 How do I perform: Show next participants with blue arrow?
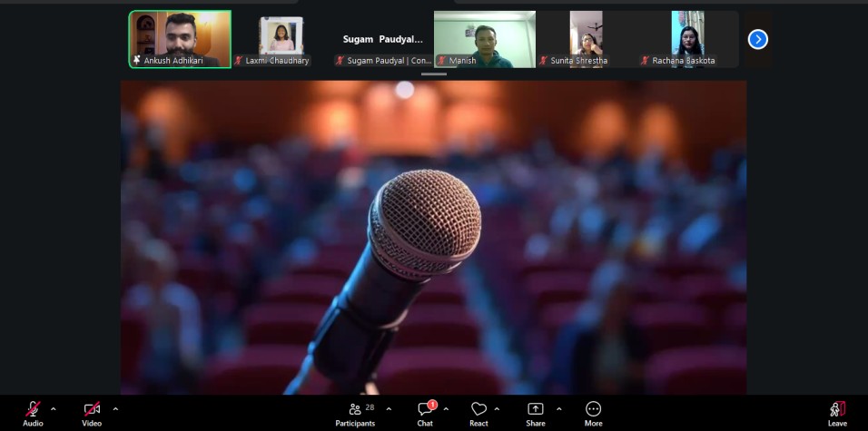click(758, 39)
